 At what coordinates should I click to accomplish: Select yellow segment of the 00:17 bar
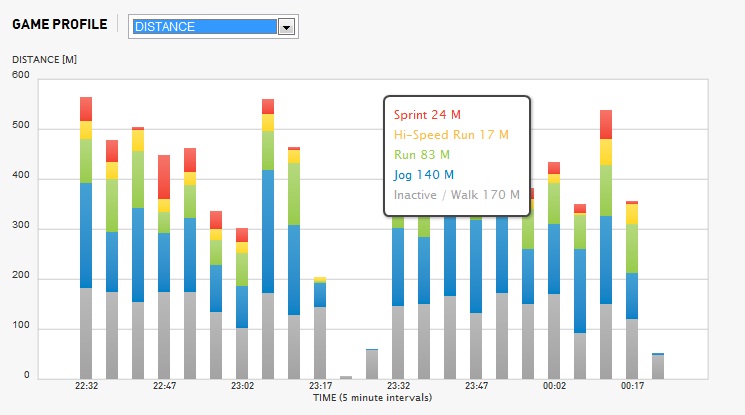click(632, 213)
